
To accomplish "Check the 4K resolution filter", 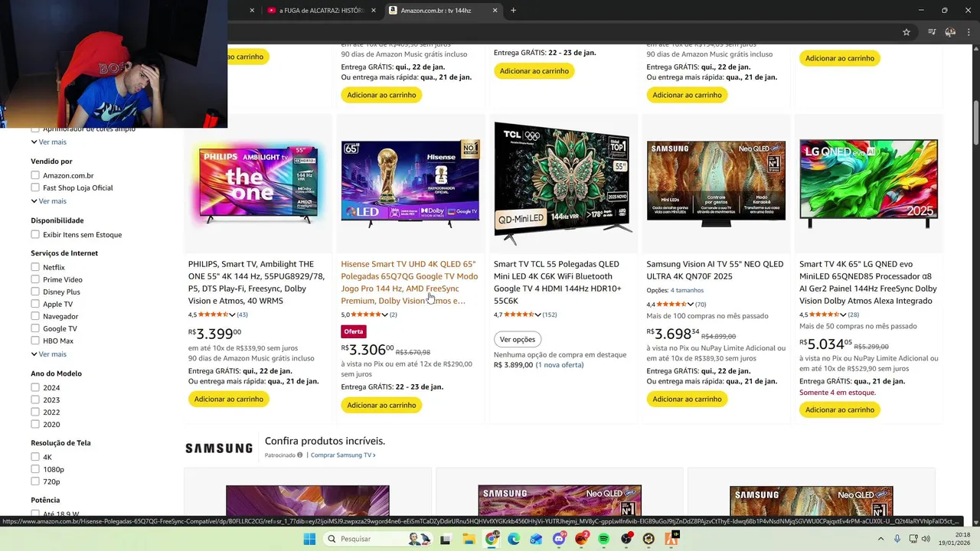I will coord(35,457).
